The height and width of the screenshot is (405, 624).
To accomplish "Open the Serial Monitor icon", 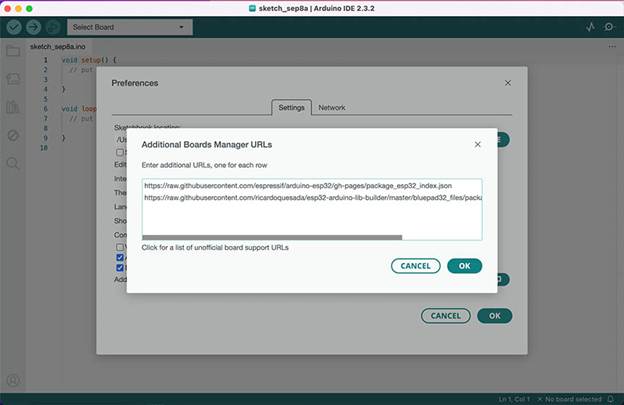I will (x=609, y=27).
